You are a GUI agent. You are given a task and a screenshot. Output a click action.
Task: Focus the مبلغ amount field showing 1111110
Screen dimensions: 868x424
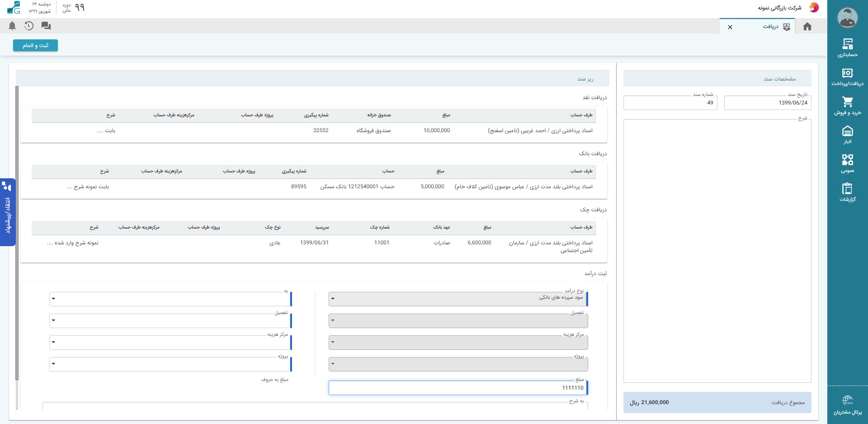(x=458, y=388)
